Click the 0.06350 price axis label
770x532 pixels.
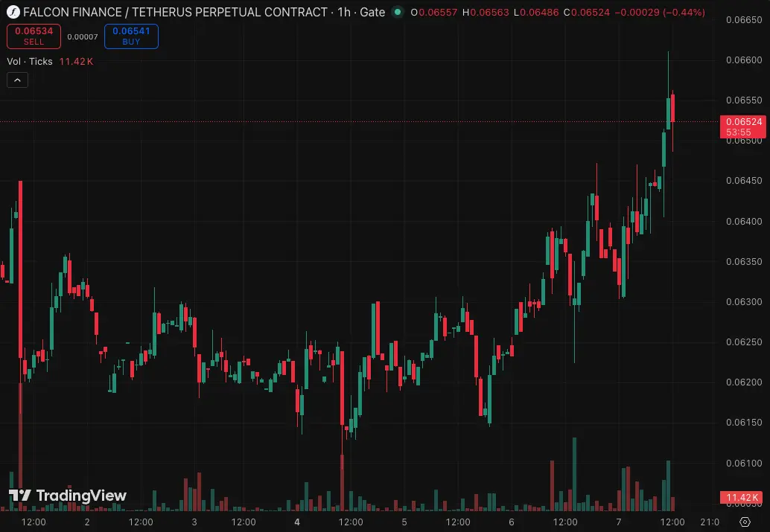pos(744,262)
